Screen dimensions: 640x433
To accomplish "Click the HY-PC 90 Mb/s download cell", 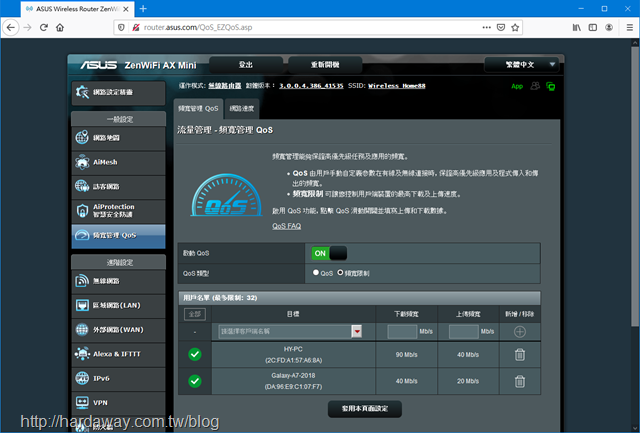I will tap(407, 355).
